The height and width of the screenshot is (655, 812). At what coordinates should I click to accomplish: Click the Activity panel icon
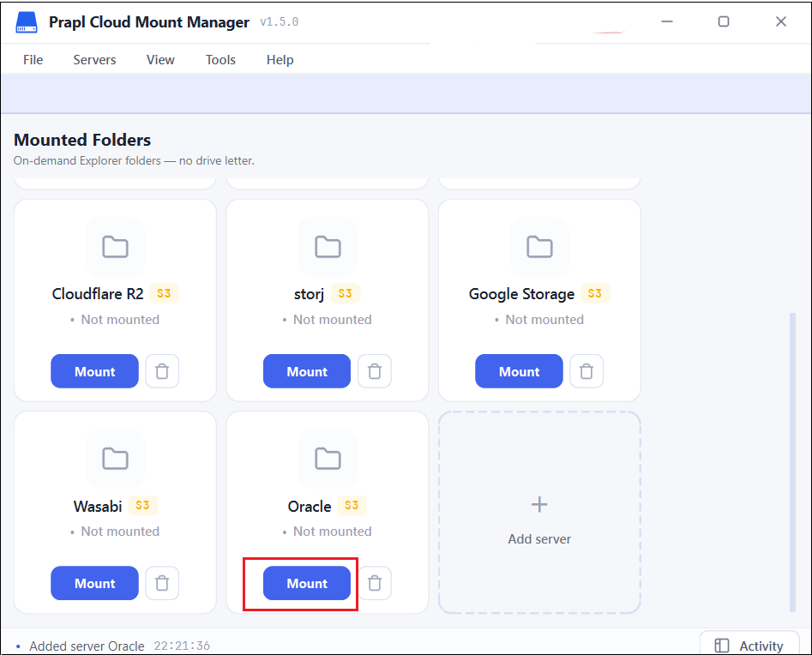coord(721,646)
